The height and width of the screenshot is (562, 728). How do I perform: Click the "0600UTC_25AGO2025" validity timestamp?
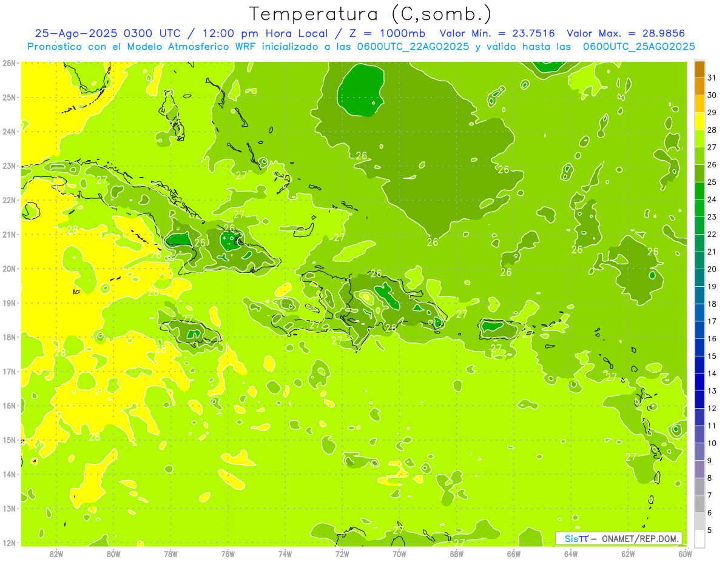[639, 47]
